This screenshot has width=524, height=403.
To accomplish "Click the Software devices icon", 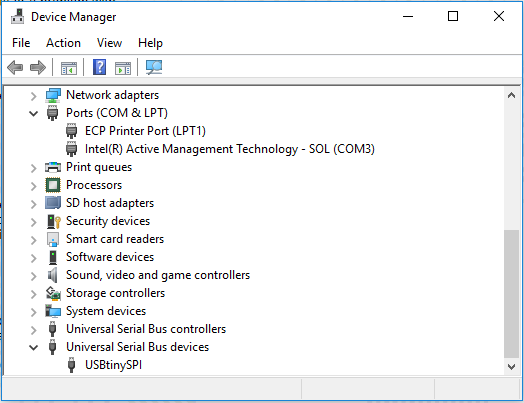I will [x=53, y=257].
